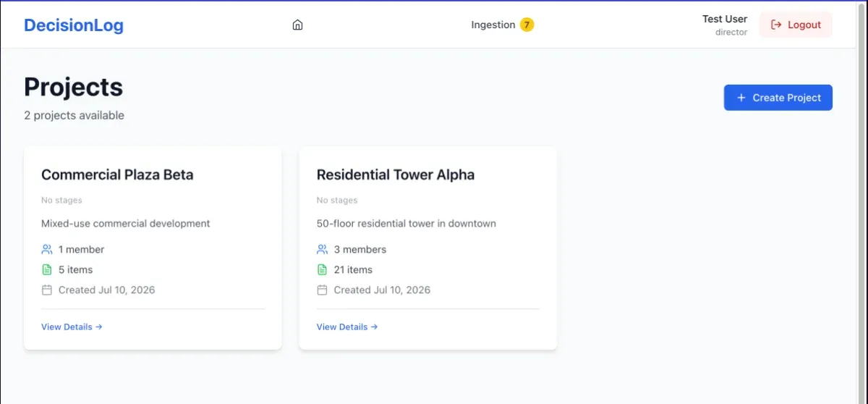Open the Residential Tower Alpha title

tap(396, 174)
